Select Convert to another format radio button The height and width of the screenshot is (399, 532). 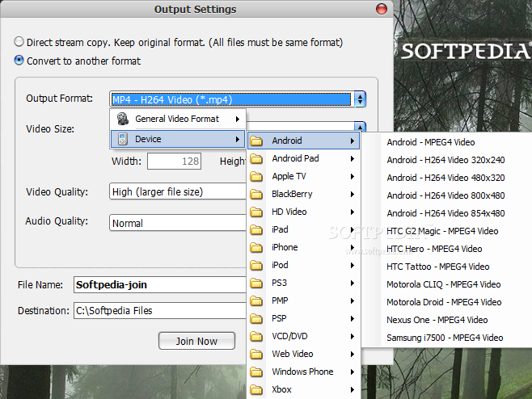[19, 61]
